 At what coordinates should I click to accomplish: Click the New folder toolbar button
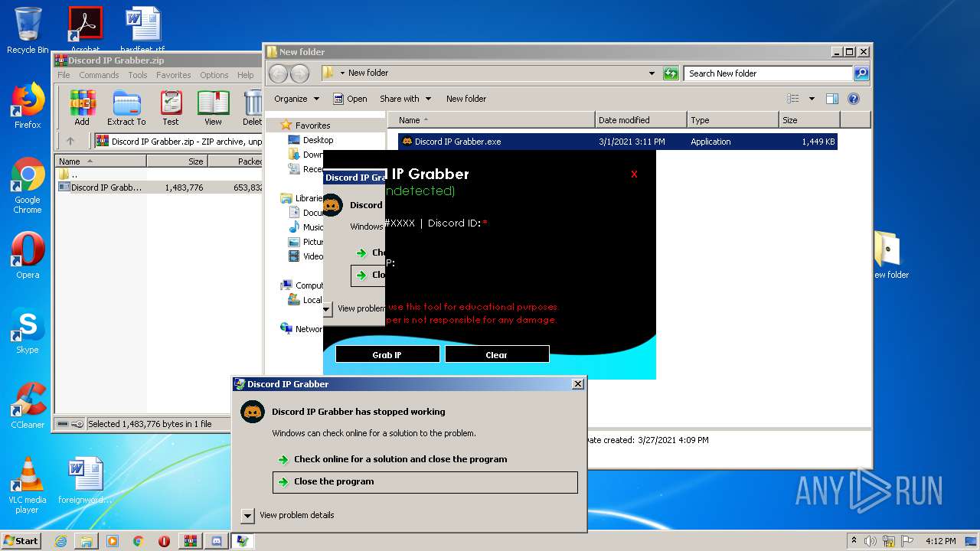pyautogui.click(x=466, y=99)
